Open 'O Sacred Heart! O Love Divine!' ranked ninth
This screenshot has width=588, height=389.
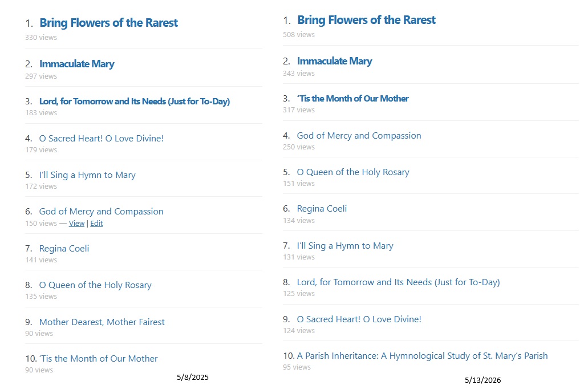[359, 319]
